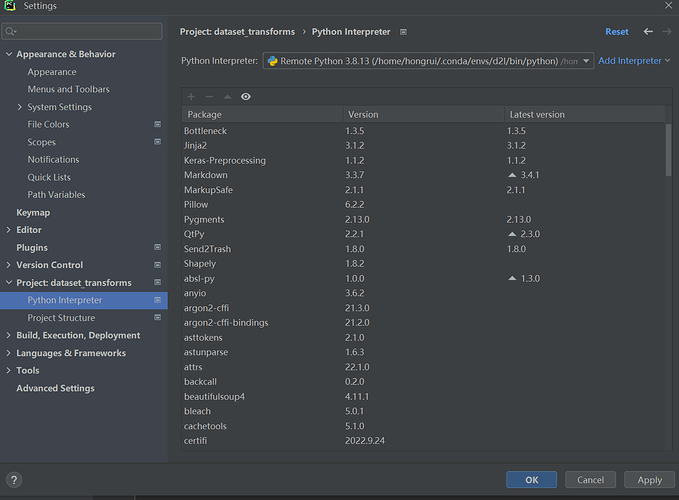Select Appearance settings page
Viewport: 679px width, 500px height.
(52, 72)
